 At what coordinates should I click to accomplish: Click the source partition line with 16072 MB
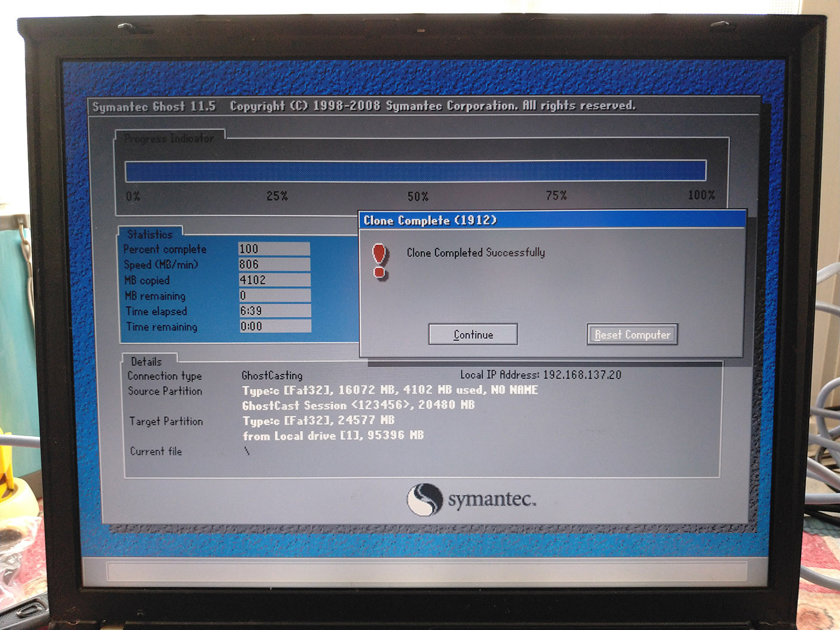390,390
